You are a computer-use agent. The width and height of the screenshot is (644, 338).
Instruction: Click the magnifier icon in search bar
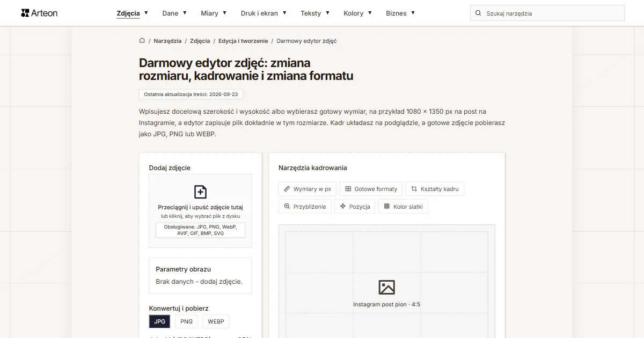point(478,13)
